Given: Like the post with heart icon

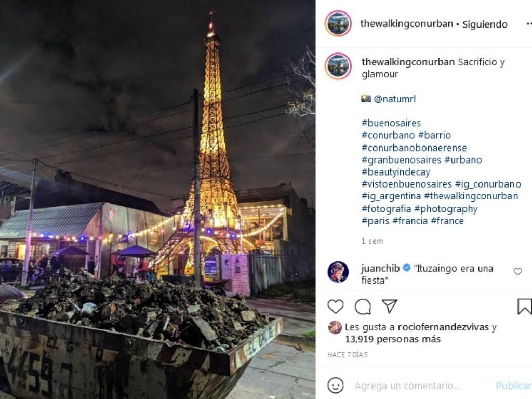Looking at the screenshot, I should point(336,307).
